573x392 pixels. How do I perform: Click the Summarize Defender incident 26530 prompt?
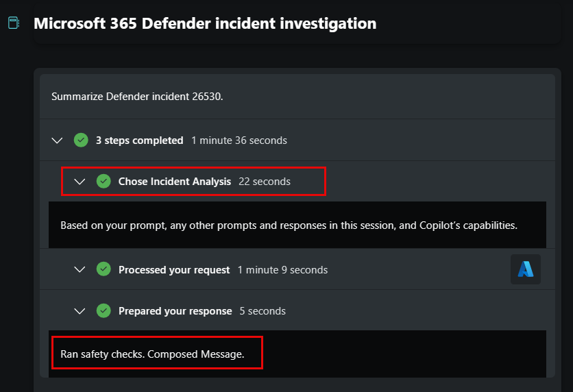pos(137,97)
